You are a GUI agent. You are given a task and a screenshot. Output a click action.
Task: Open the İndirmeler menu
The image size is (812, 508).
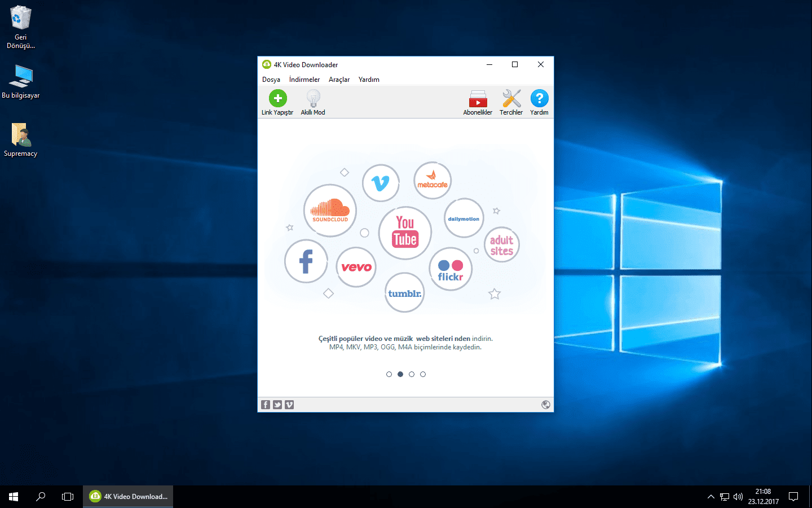[x=304, y=80]
